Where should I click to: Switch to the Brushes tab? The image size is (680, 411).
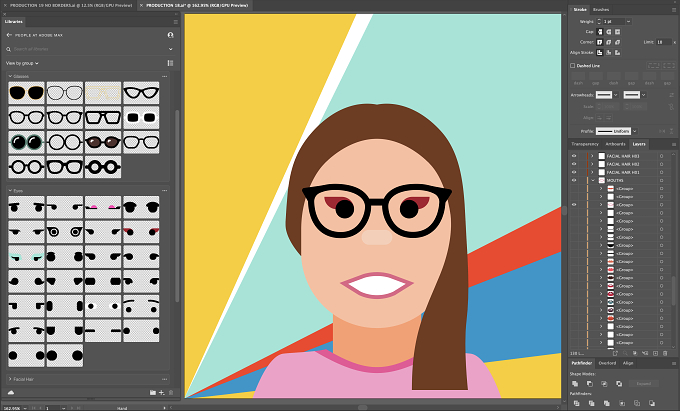pyautogui.click(x=601, y=10)
